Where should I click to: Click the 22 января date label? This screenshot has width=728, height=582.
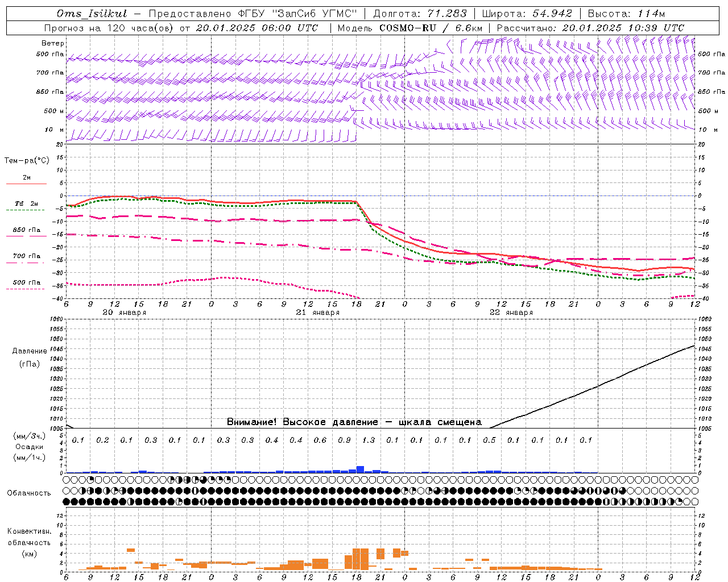511,313
